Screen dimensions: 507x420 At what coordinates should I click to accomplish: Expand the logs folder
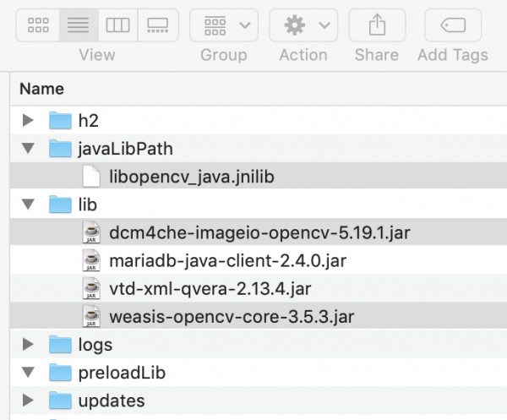click(x=28, y=344)
